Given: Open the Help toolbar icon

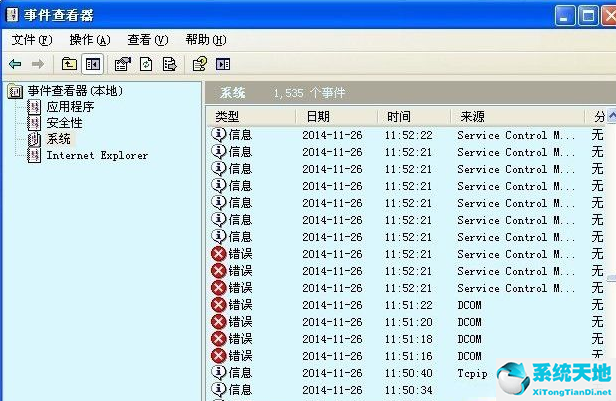Looking at the screenshot, I should click(200, 64).
